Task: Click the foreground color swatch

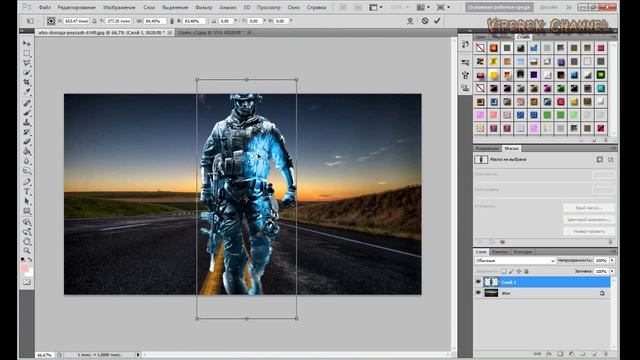Action: [x=24, y=268]
